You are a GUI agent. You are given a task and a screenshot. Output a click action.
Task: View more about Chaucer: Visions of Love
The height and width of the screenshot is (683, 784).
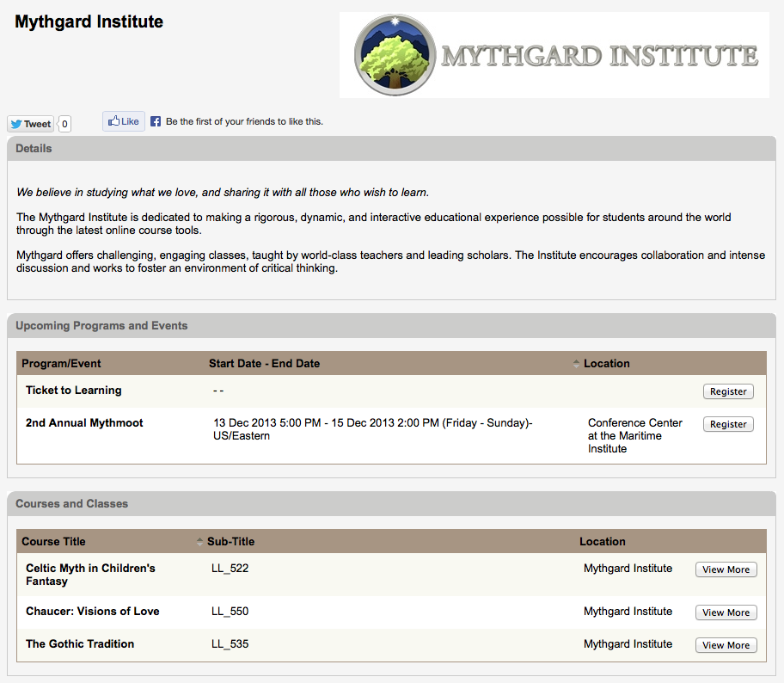726,612
